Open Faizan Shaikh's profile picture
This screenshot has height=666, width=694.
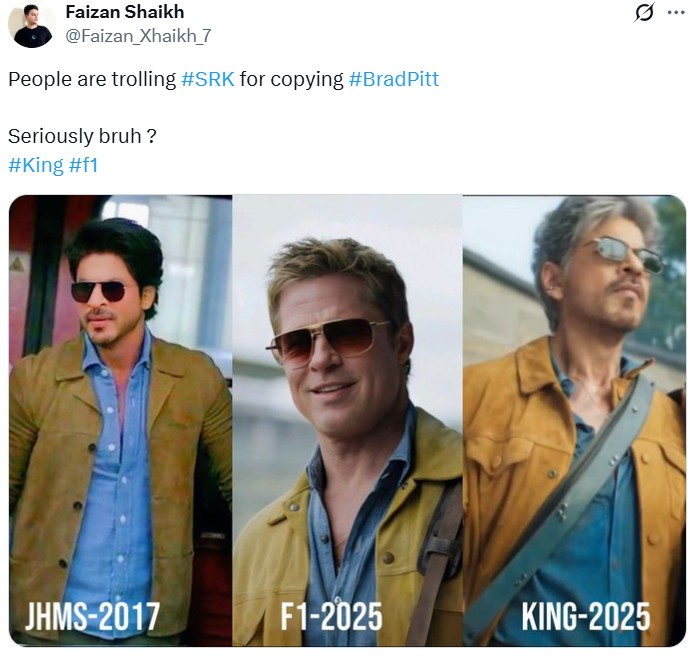tap(32, 24)
